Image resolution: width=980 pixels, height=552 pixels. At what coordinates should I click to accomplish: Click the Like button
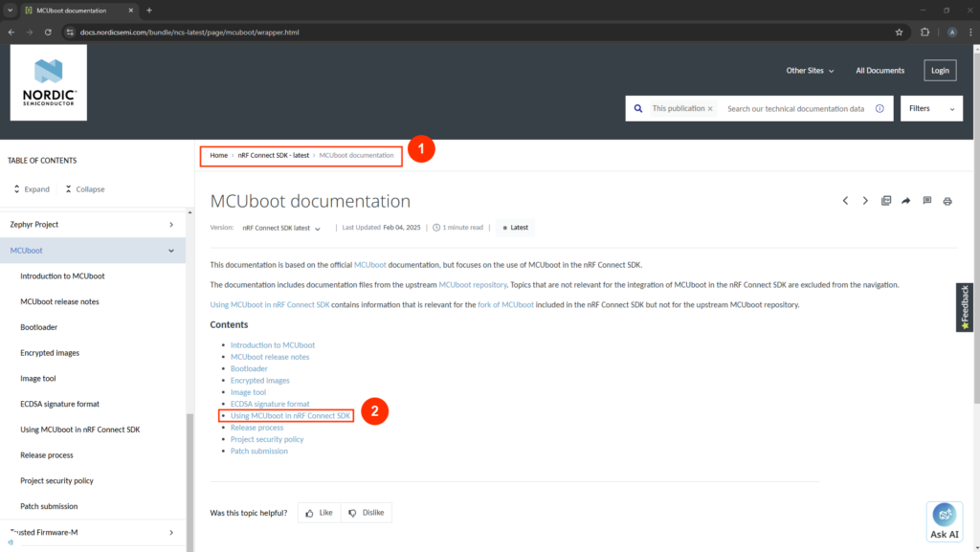click(320, 513)
